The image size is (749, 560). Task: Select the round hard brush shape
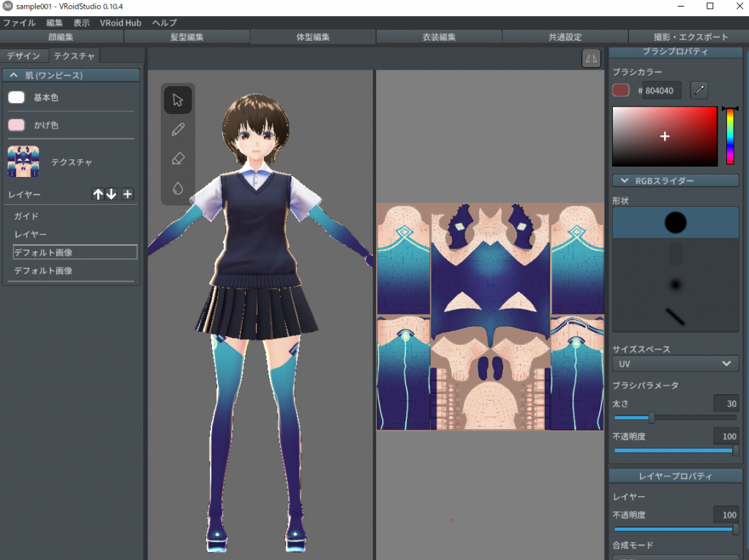pos(675,222)
